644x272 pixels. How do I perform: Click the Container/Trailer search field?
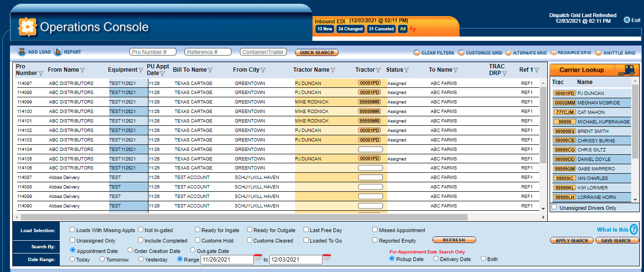263,52
